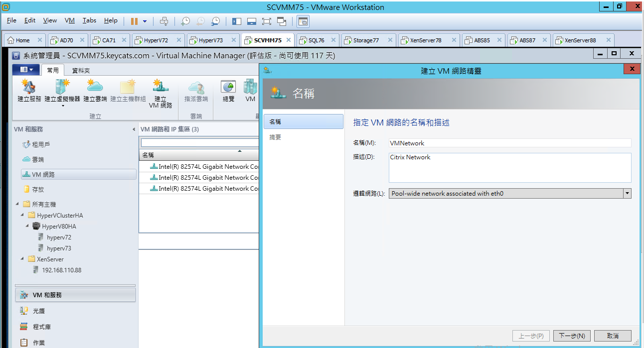Open the VMware Edit menu

(x=30, y=20)
